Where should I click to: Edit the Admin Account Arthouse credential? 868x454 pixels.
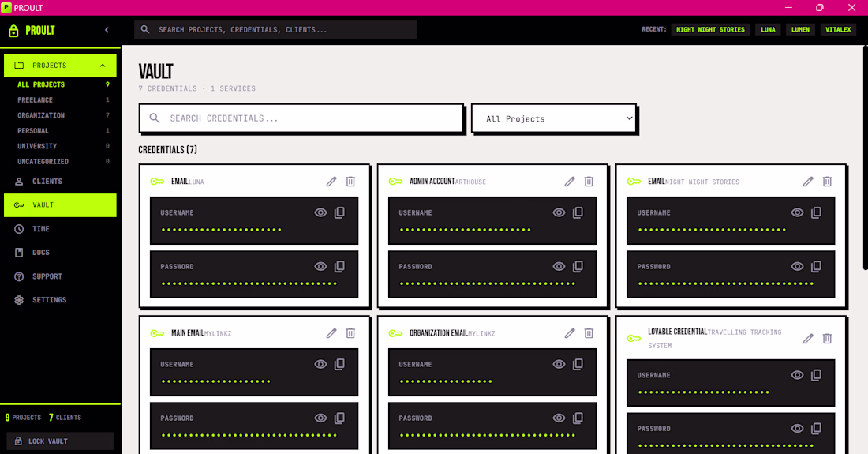click(570, 182)
